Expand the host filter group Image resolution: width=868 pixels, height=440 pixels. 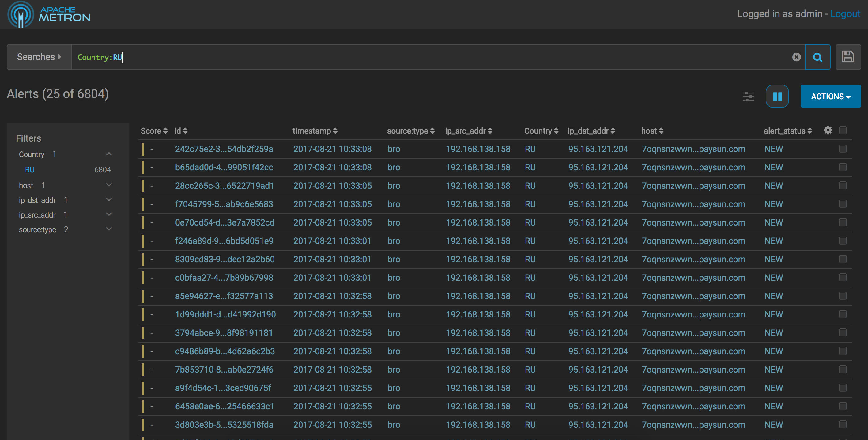coord(109,185)
